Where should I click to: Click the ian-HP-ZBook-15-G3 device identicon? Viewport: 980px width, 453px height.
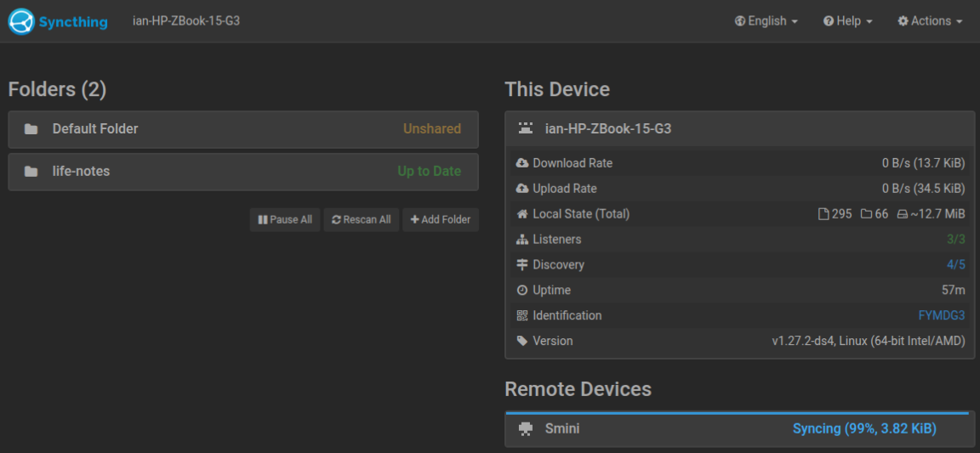(x=526, y=128)
